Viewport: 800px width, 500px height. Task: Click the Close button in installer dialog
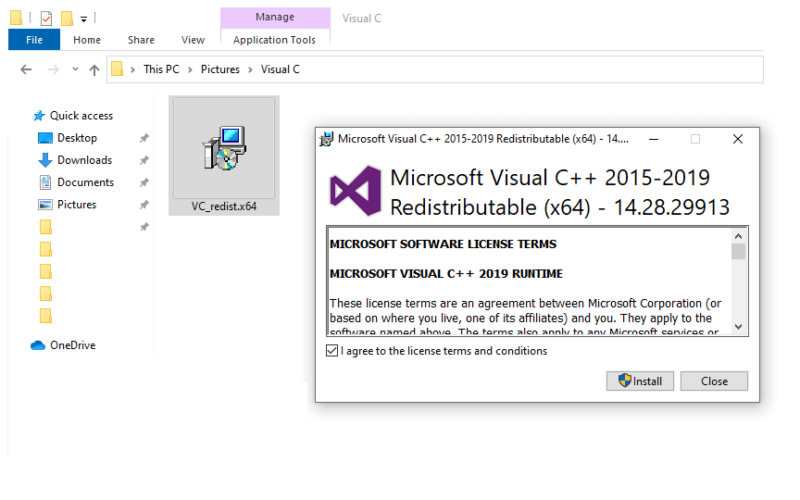pyautogui.click(x=714, y=381)
